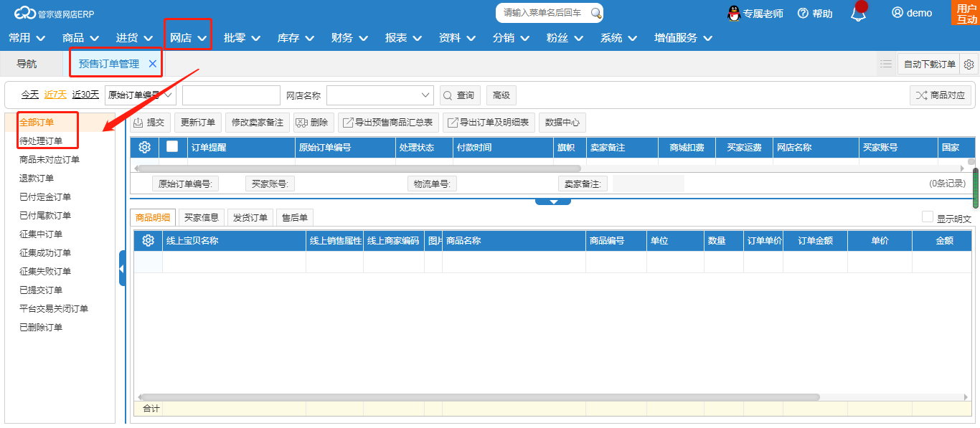Viewport: 980px width, 428px height.
Task: Click the 商品对应 button
Action: 941,95
